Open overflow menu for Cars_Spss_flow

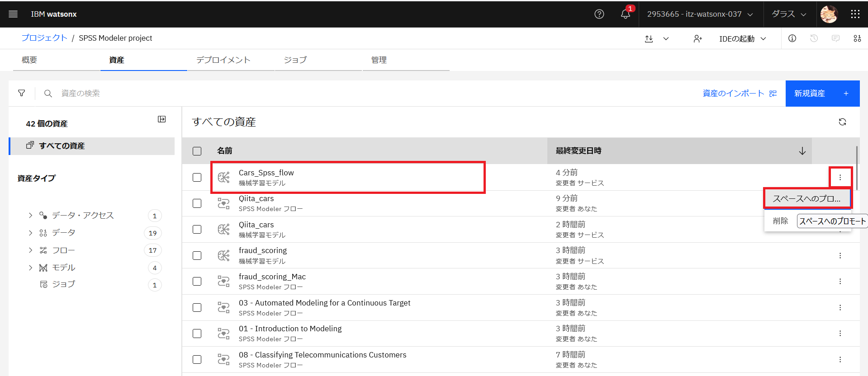(x=840, y=177)
